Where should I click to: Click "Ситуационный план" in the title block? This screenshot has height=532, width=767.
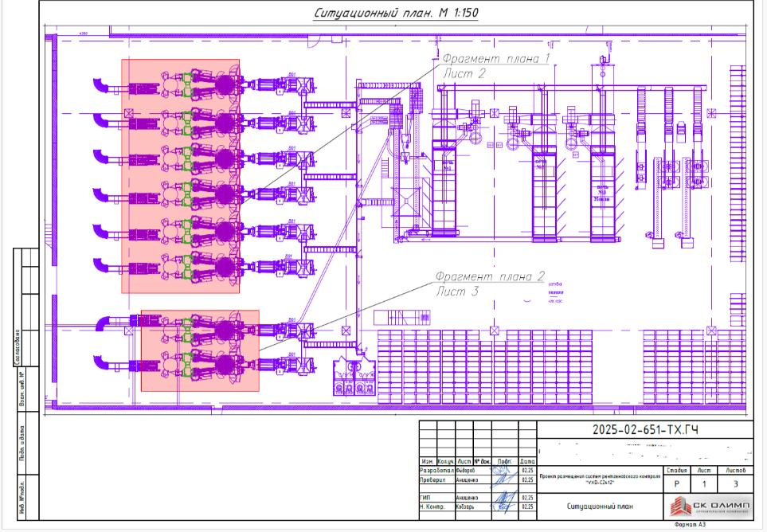(x=600, y=507)
